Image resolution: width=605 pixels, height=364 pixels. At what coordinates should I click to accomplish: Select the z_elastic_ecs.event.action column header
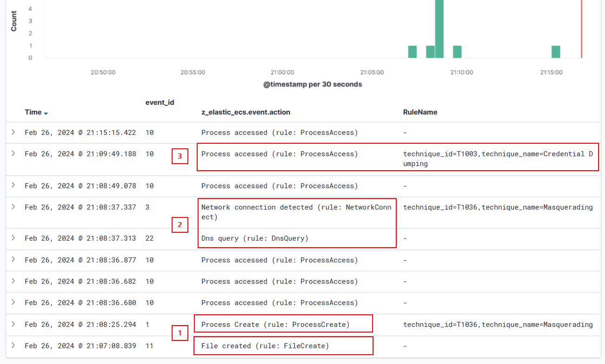(245, 112)
